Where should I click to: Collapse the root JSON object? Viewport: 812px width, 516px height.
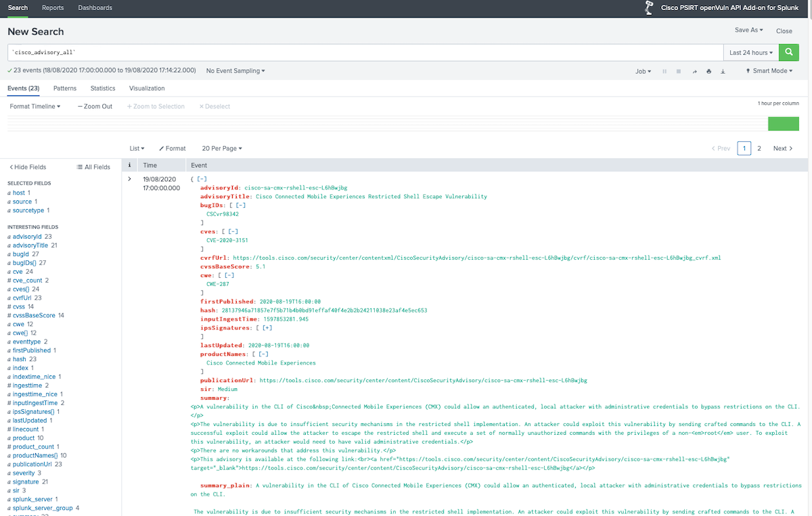point(202,179)
